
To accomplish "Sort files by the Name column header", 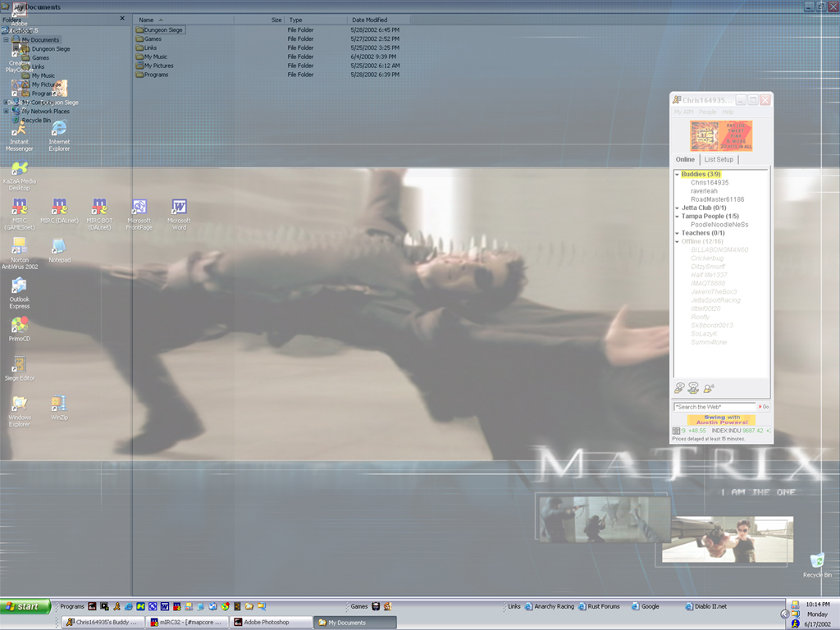I will 183,20.
